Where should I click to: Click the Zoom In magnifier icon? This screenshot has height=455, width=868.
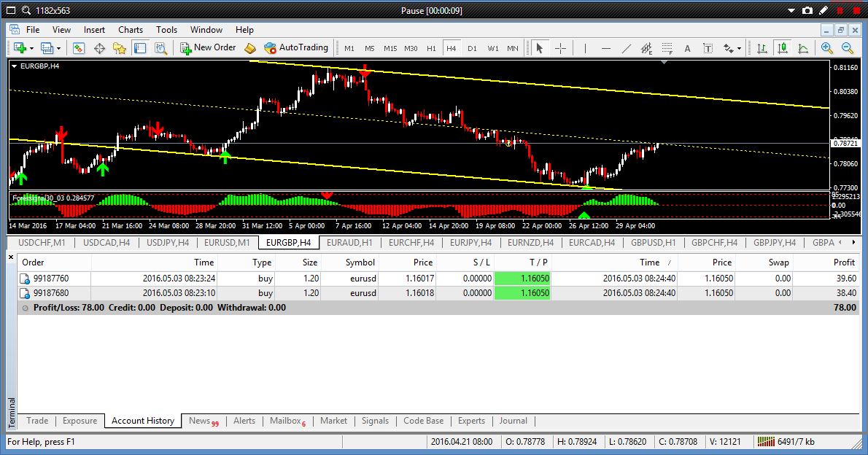[827, 48]
